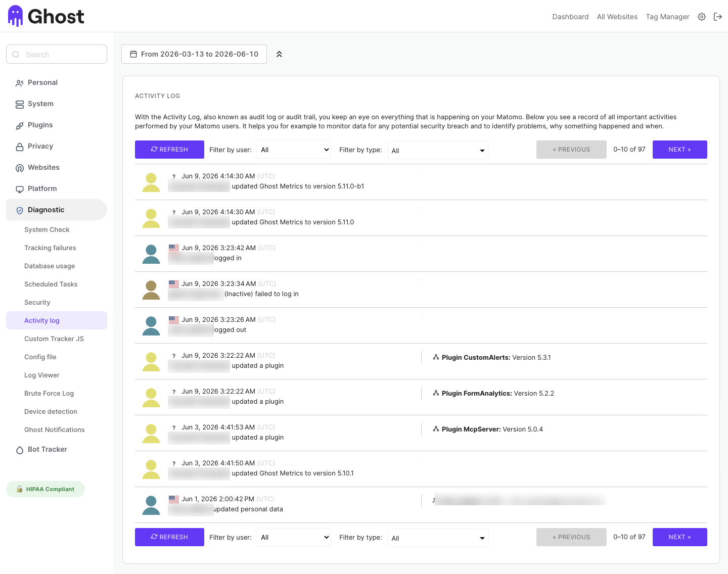728x574 pixels.
Task: Click the search magnifier icon
Action: [x=16, y=55]
